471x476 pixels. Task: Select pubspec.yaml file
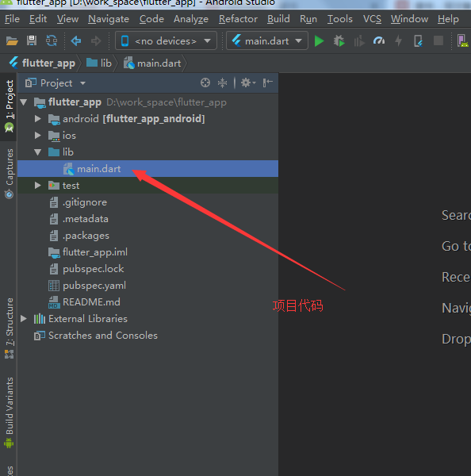pyautogui.click(x=147, y=286)
